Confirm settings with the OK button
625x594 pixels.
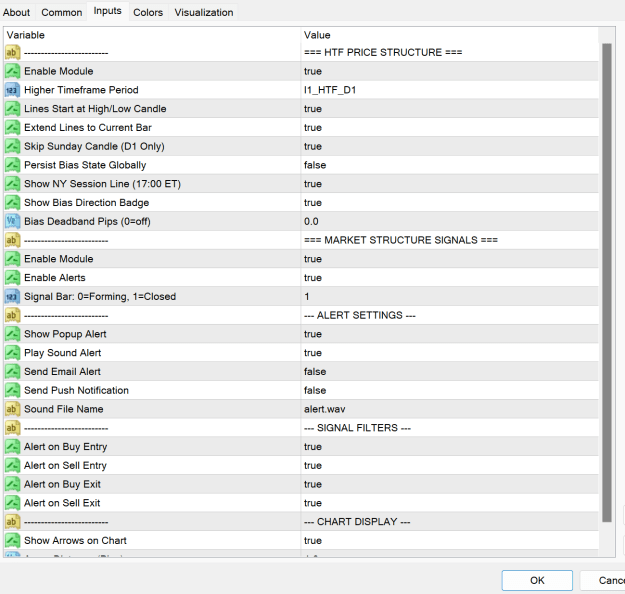coord(537,580)
